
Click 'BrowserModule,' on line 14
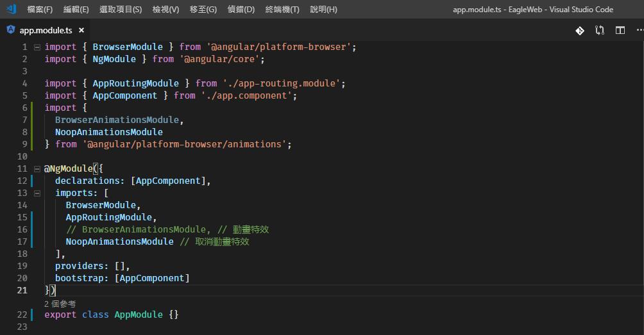tap(103, 205)
